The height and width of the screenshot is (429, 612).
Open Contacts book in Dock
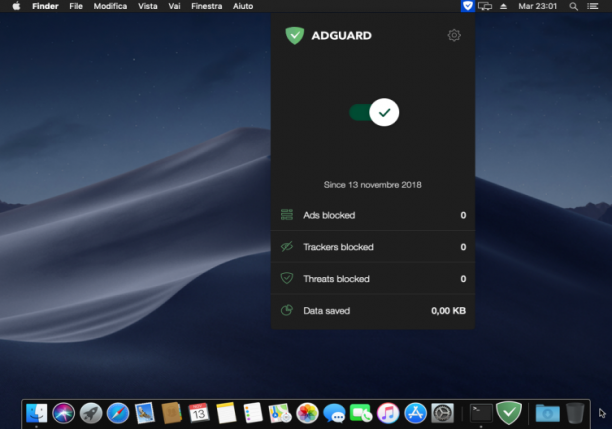172,413
